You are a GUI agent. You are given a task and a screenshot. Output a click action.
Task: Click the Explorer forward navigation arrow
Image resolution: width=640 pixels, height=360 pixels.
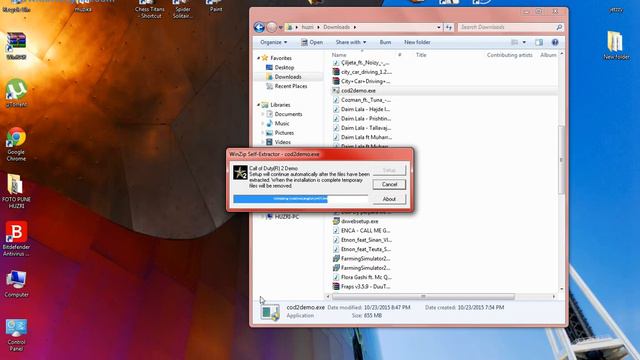pos(271,27)
